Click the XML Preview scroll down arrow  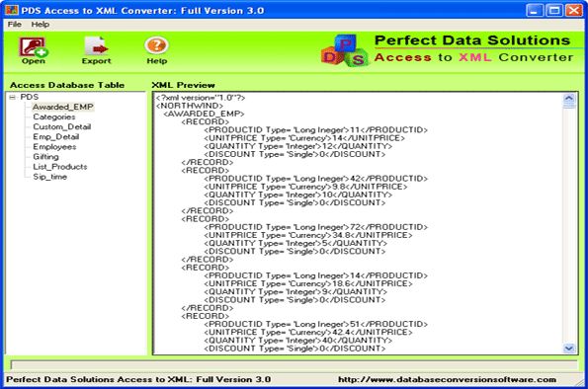pos(569,349)
